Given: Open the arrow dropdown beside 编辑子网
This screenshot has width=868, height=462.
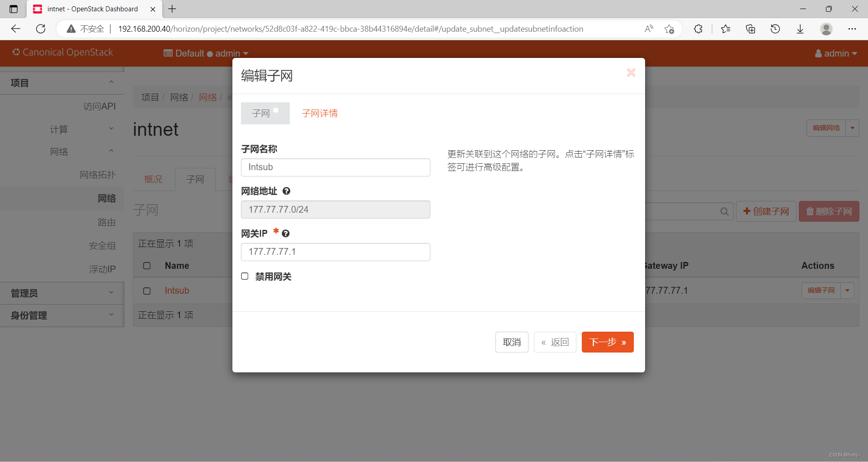Looking at the screenshot, I should [848, 291].
